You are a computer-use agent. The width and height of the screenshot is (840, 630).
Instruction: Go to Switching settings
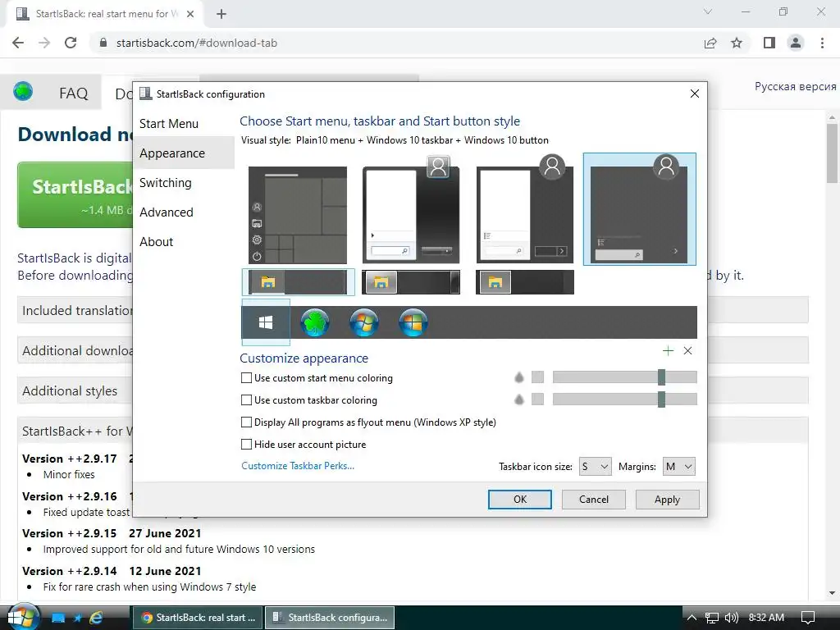[183, 183]
